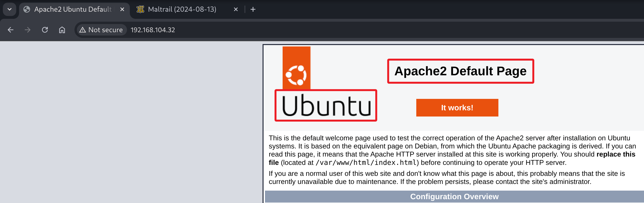The width and height of the screenshot is (644, 203).
Task: Click the Configuration Overview section header
Action: (454, 197)
